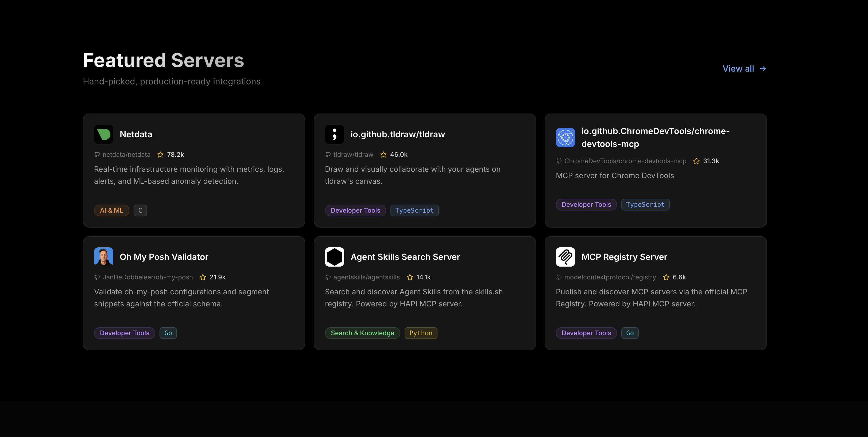
Task: Click the star icon beside 78.2k
Action: (160, 155)
